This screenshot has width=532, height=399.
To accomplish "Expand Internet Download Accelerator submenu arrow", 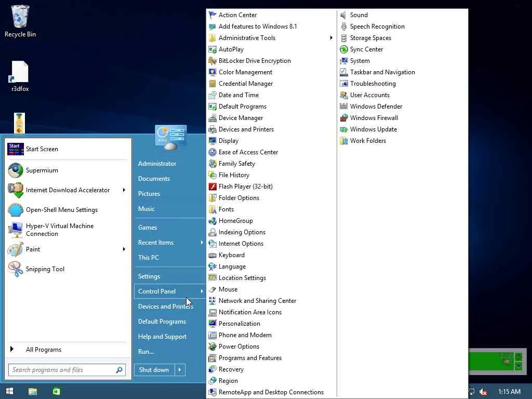I will [x=124, y=190].
